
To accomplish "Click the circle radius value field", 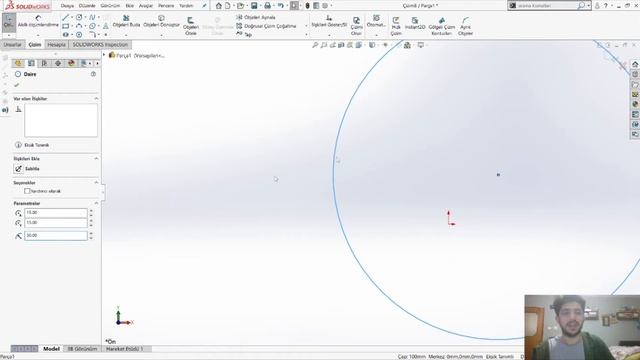I will (56, 236).
